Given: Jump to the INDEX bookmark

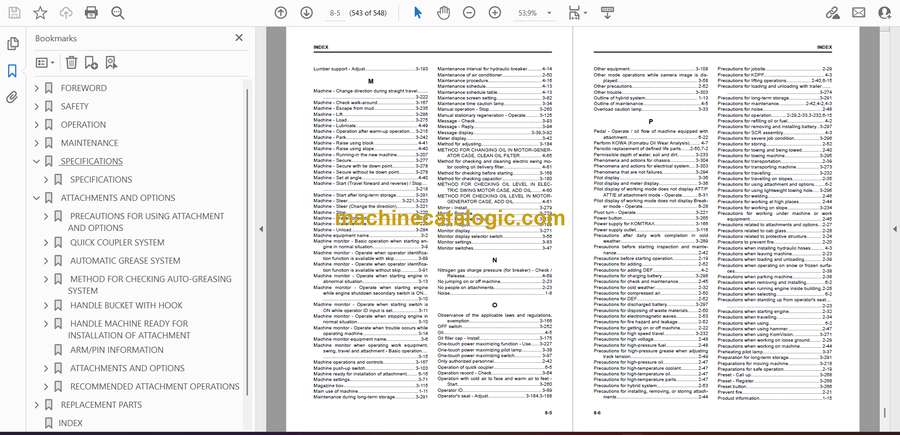Looking at the screenshot, I should tap(71, 424).
